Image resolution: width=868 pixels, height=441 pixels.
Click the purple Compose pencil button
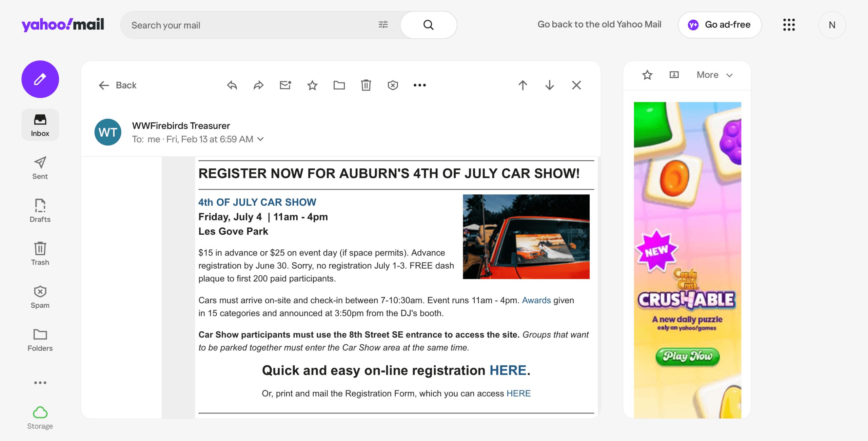(x=40, y=79)
